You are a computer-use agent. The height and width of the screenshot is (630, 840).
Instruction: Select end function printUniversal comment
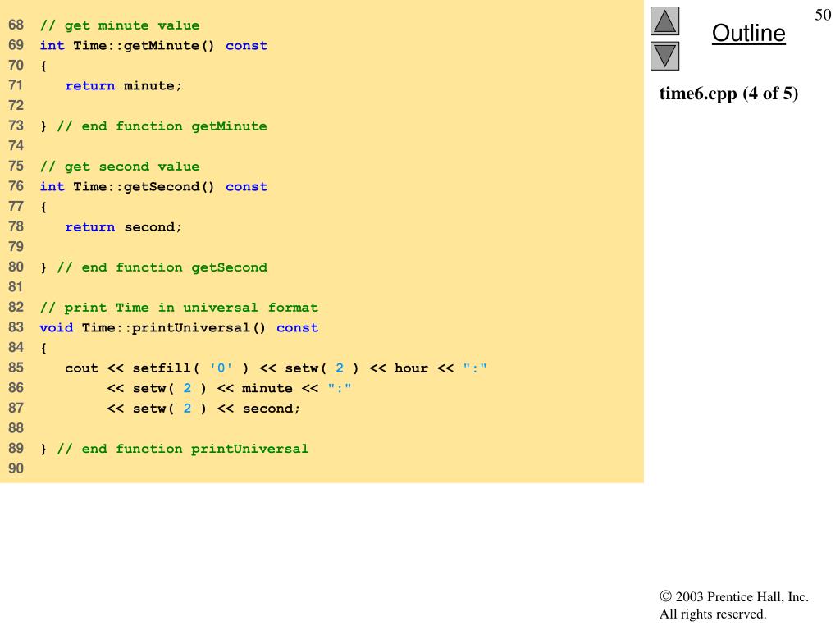coord(183,449)
